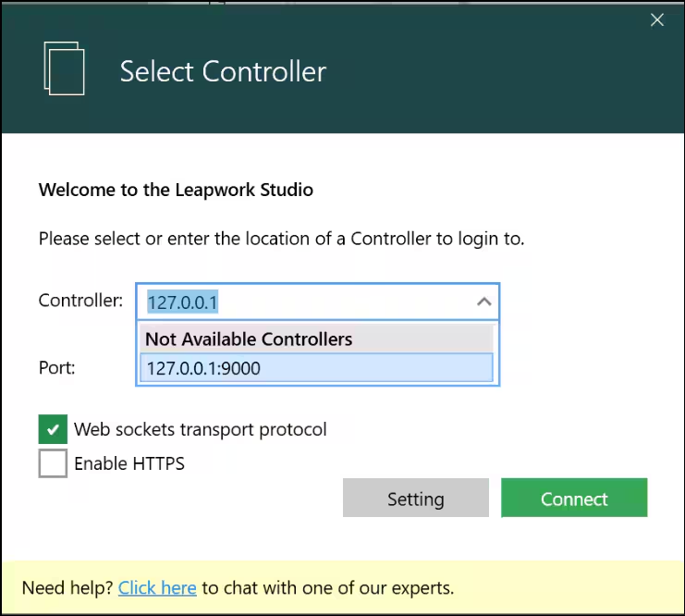This screenshot has width=685, height=616.
Task: Click the Web sockets transport protocol label
Action: [x=200, y=429]
